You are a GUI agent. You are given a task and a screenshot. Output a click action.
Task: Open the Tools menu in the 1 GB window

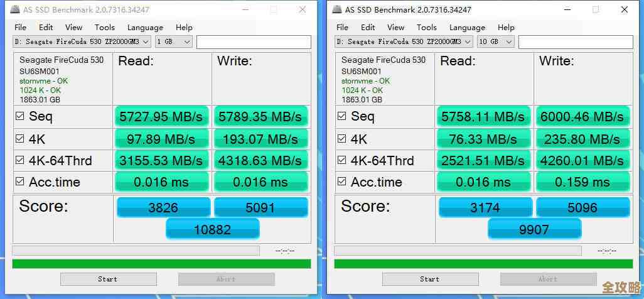(x=105, y=27)
